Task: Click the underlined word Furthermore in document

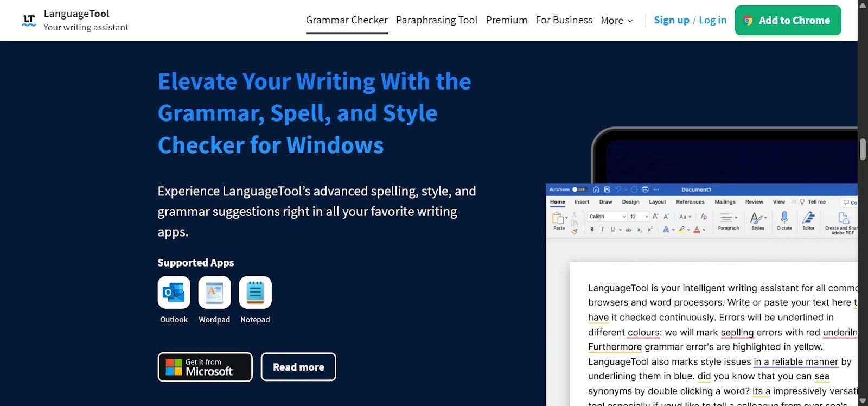Action: (615, 347)
